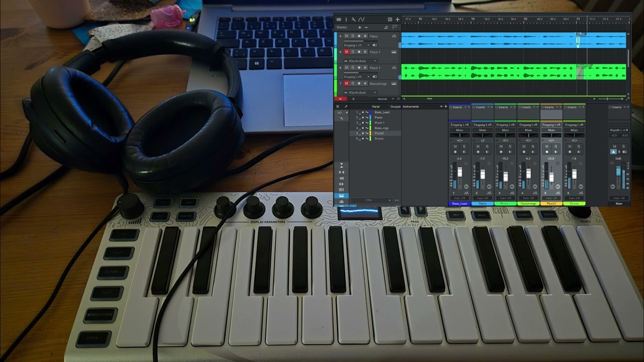Select the Instrumente panel header
This screenshot has width=644, height=362.
pos(411,107)
